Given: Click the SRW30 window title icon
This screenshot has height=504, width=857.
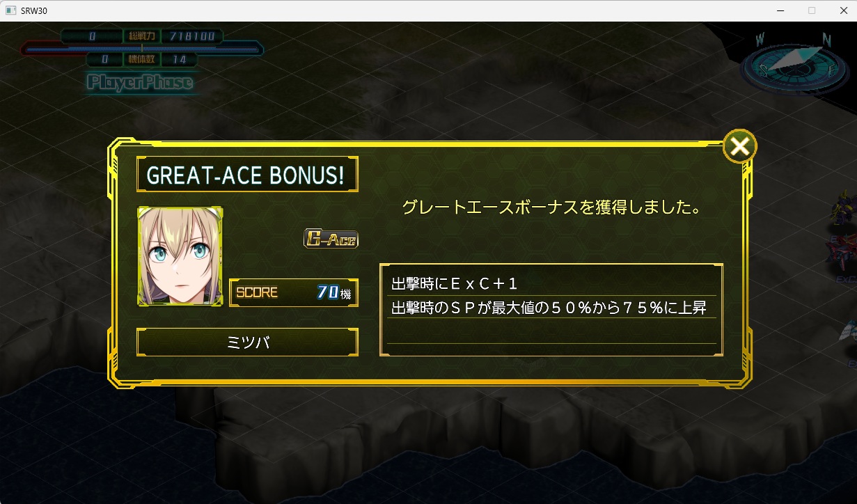Looking at the screenshot, I should tap(10, 10).
